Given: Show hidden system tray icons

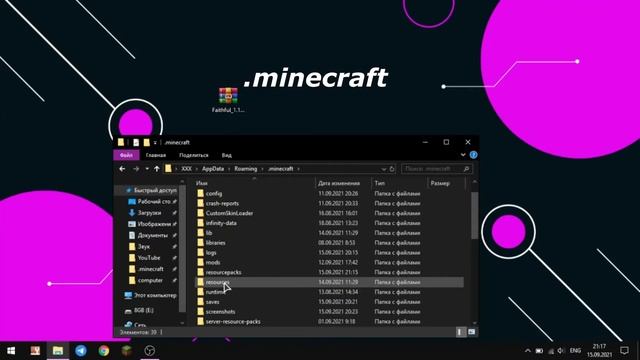Looking at the screenshot, I should (527, 351).
